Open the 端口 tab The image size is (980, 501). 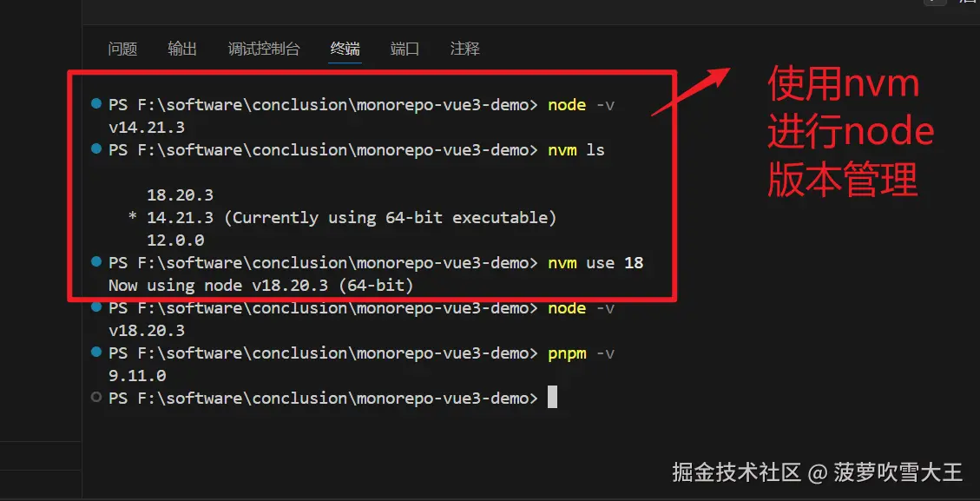pyautogui.click(x=404, y=49)
